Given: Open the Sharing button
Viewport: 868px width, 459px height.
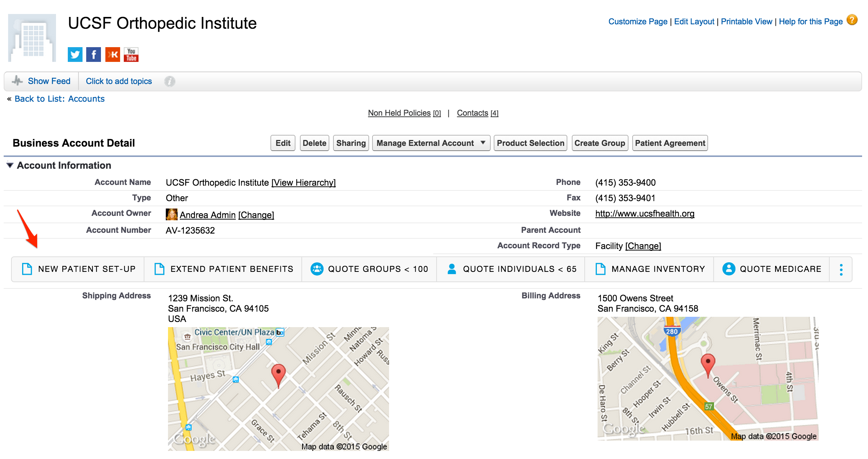Looking at the screenshot, I should (x=351, y=143).
